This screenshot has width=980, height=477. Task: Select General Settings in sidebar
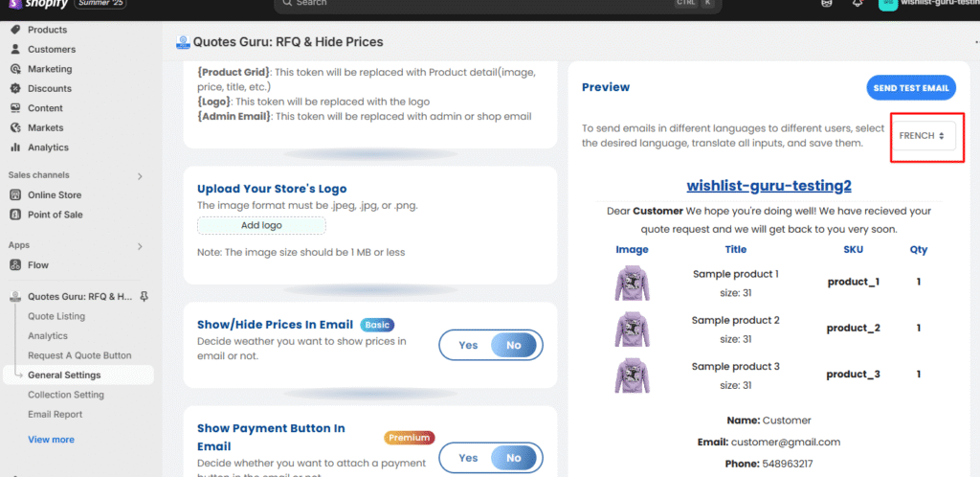77,375
